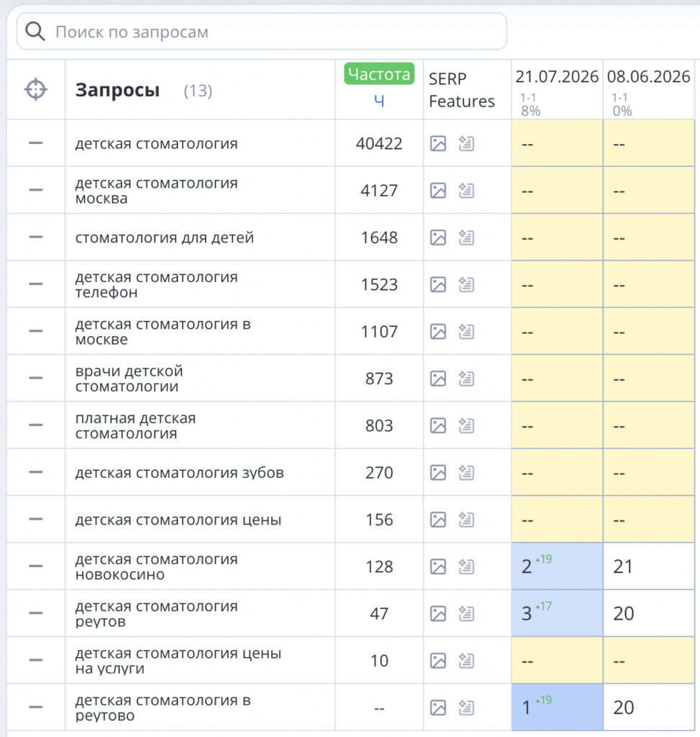Click position 1 cell for в реутово
Image resolution: width=700 pixels, height=737 pixels.
[557, 707]
